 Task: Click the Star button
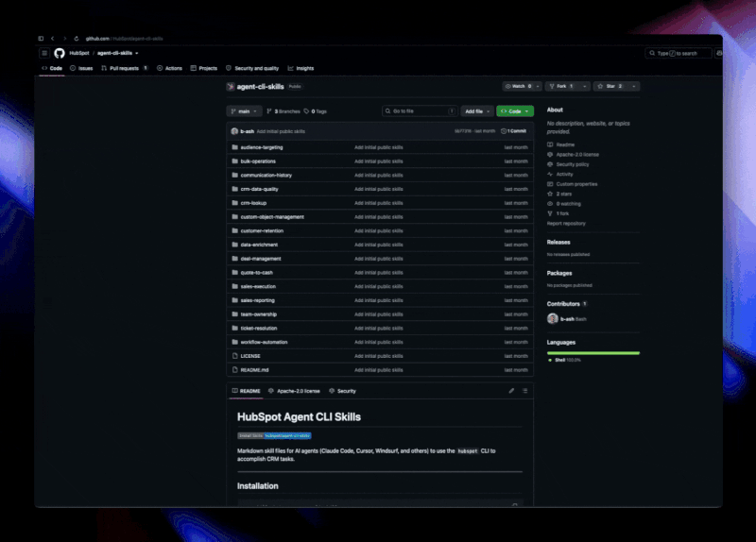point(610,86)
